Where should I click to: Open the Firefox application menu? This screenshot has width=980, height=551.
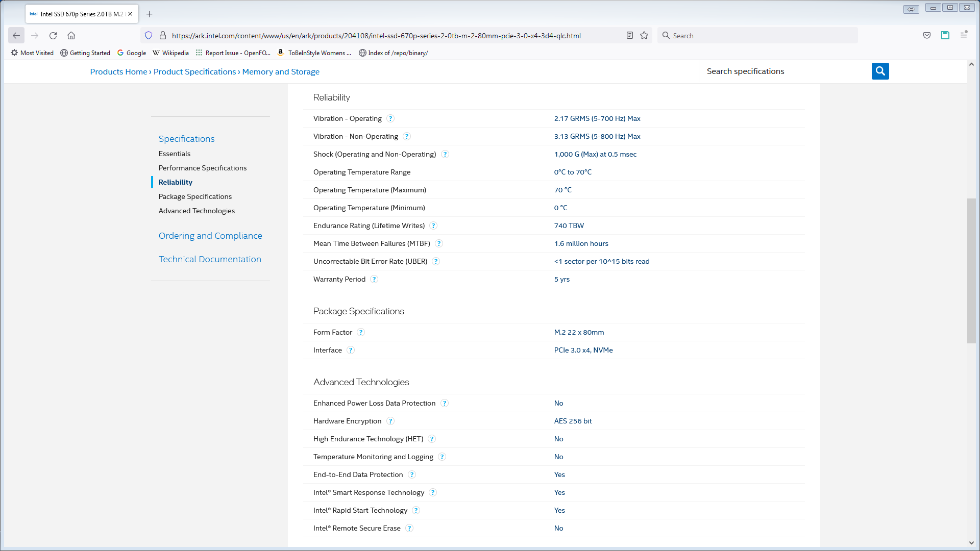tap(964, 35)
